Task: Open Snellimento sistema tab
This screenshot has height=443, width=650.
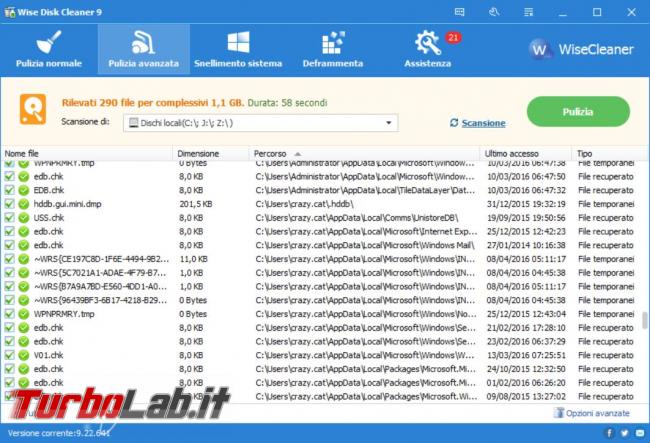Action: point(238,49)
